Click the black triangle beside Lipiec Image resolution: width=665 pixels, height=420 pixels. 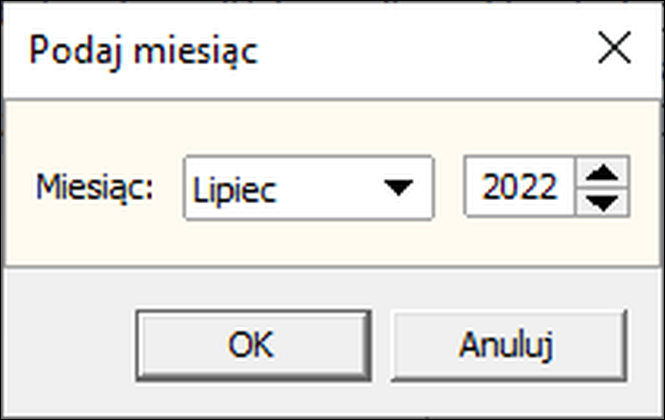(398, 188)
